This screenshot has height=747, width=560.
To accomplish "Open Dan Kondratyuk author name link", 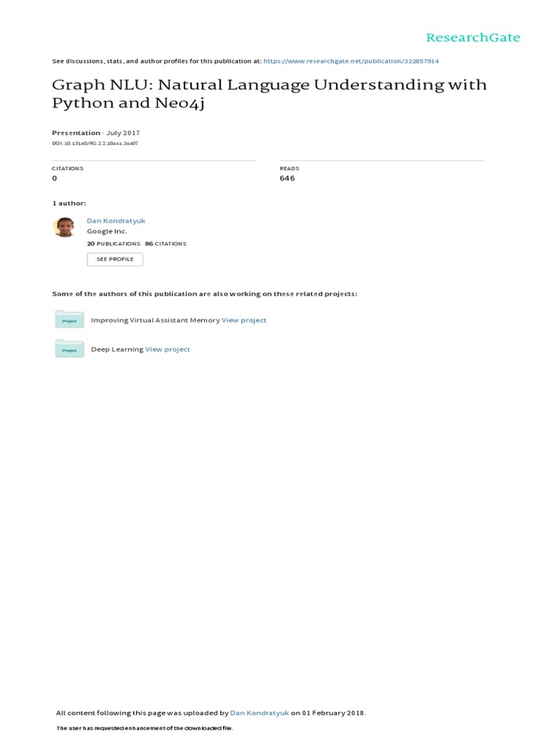I will (116, 220).
